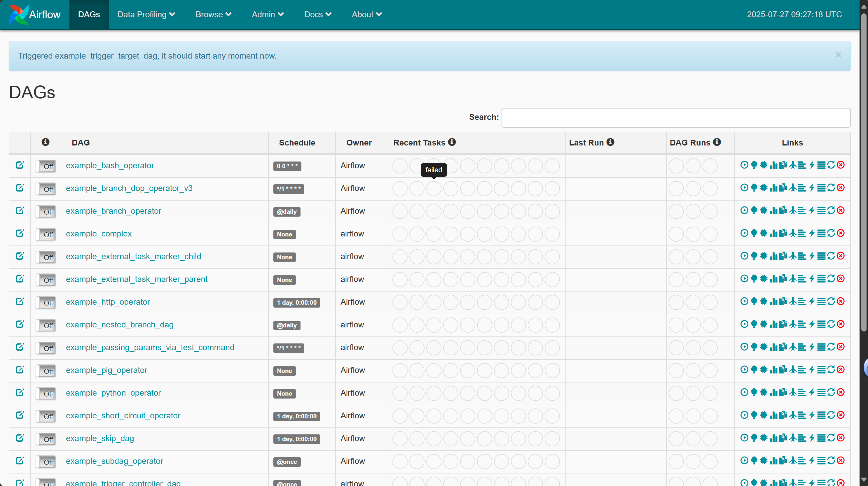Open example_subdag_operator DAG link
Image resolution: width=868 pixels, height=486 pixels.
coord(114,461)
